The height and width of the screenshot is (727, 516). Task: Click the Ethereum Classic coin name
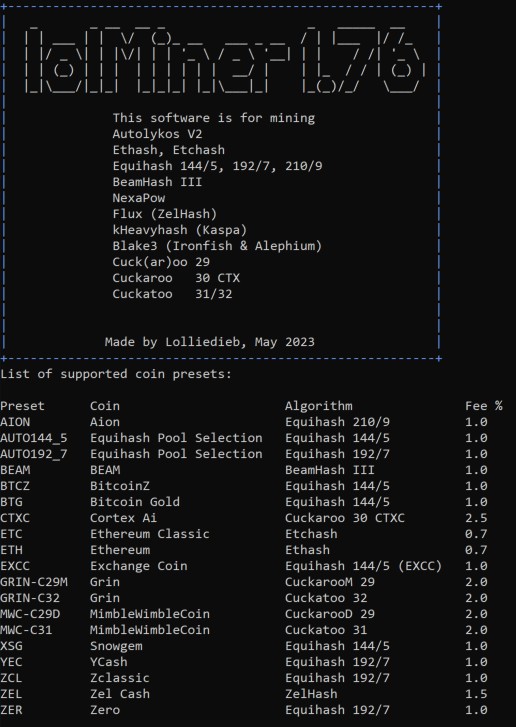point(150,534)
